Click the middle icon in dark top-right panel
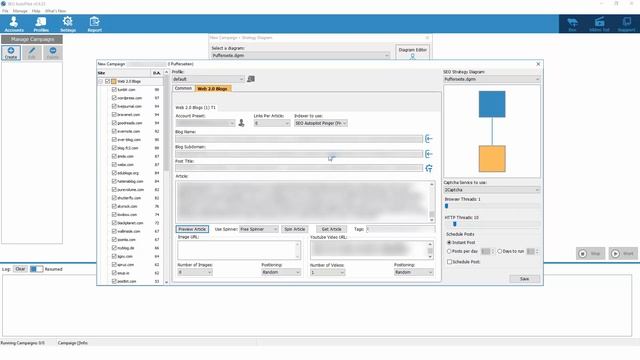 point(599,24)
